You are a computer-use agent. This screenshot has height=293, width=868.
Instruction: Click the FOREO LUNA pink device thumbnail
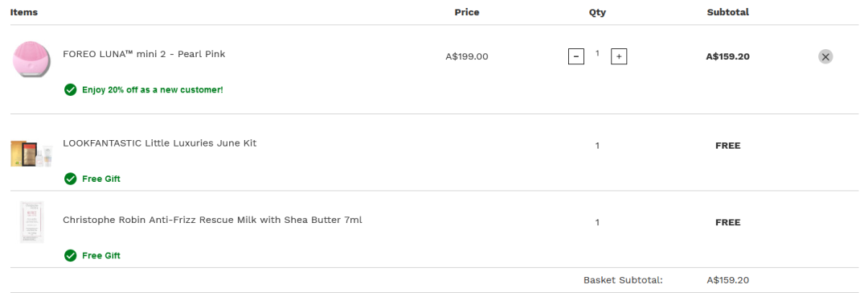tap(31, 58)
